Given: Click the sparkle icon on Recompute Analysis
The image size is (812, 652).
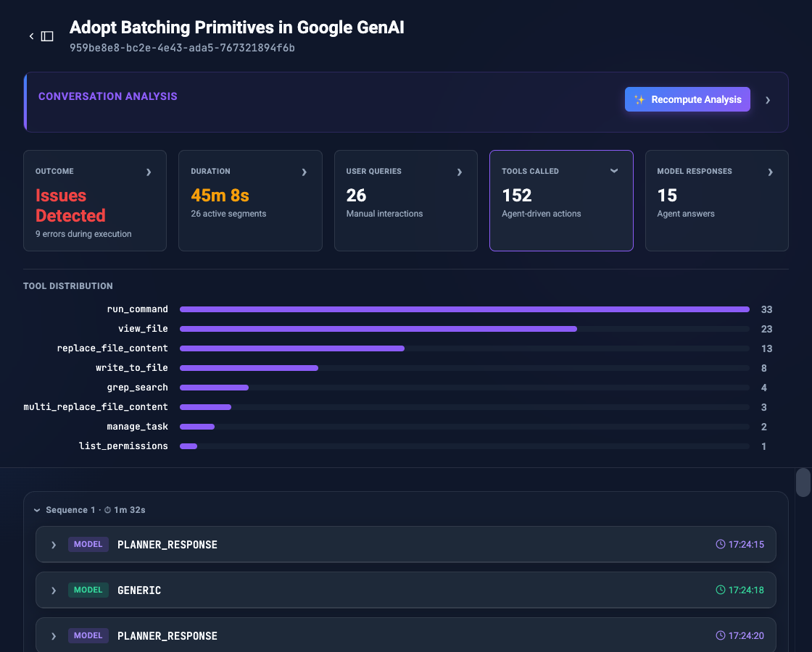Looking at the screenshot, I should tap(639, 100).
